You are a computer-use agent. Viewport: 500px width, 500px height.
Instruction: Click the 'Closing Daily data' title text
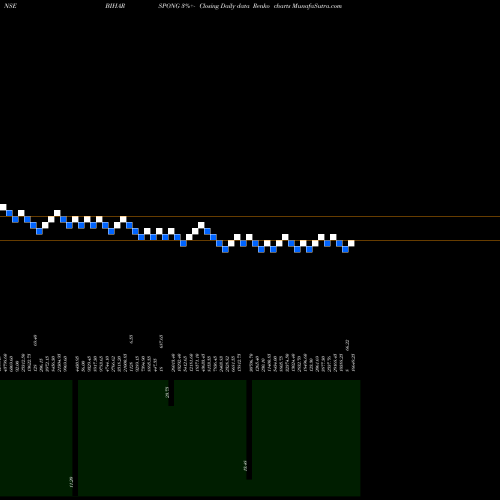224,6
